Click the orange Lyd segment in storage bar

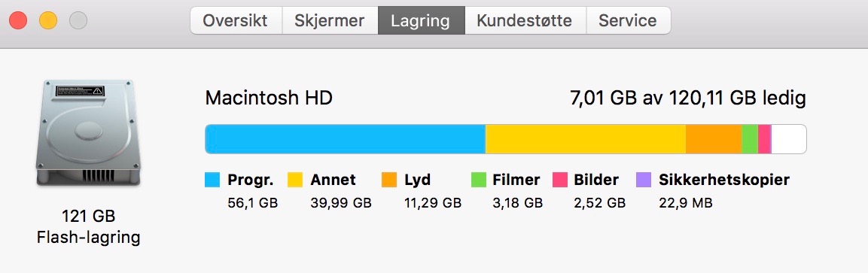click(x=714, y=139)
